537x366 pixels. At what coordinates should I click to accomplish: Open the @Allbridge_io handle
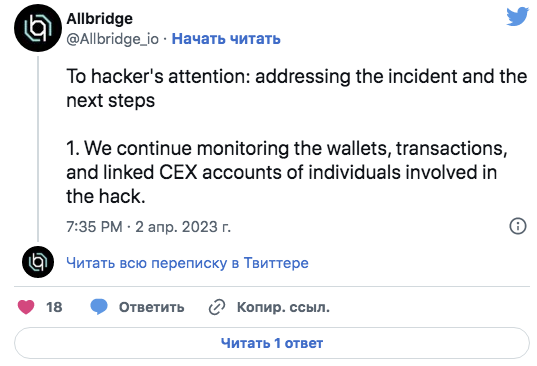[x=112, y=39]
